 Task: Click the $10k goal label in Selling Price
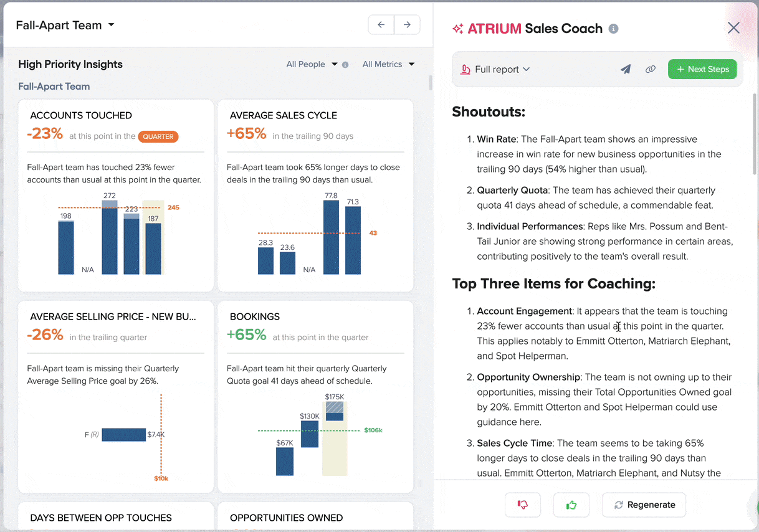pyautogui.click(x=161, y=478)
